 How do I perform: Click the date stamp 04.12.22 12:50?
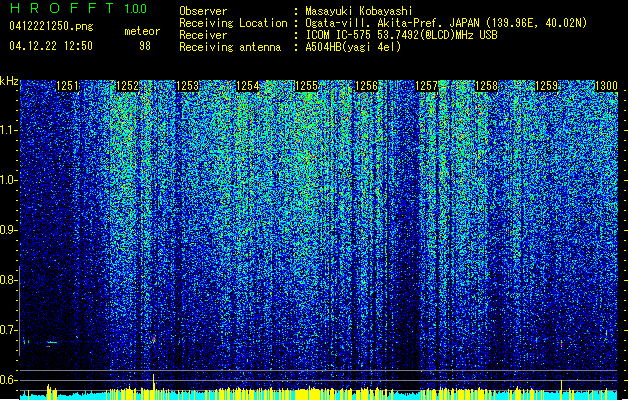(x=51, y=46)
